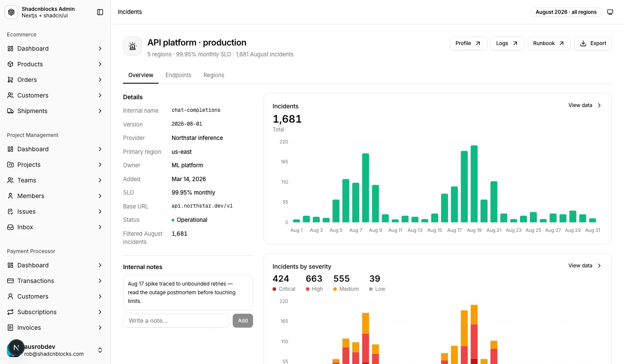Expand the Invoices chevron

click(x=100, y=328)
